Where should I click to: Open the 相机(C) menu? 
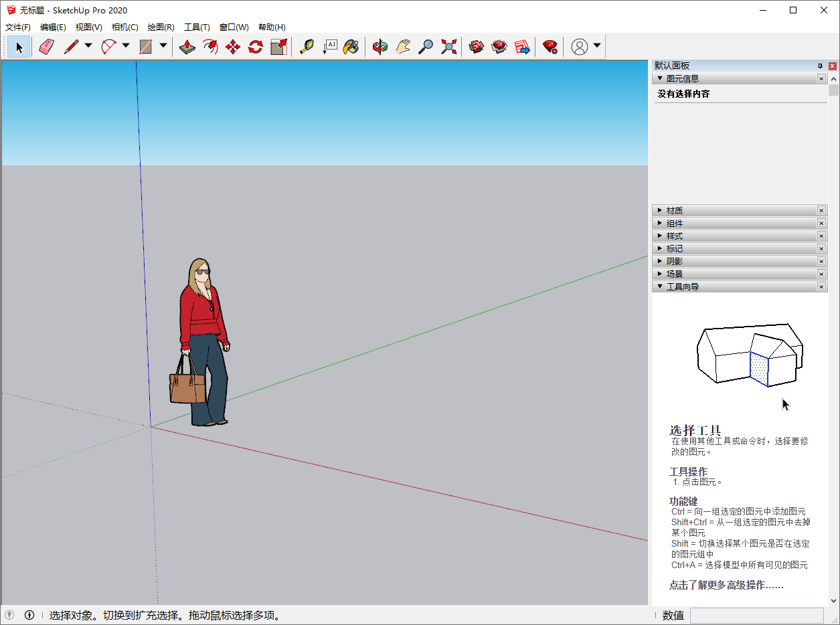(124, 27)
